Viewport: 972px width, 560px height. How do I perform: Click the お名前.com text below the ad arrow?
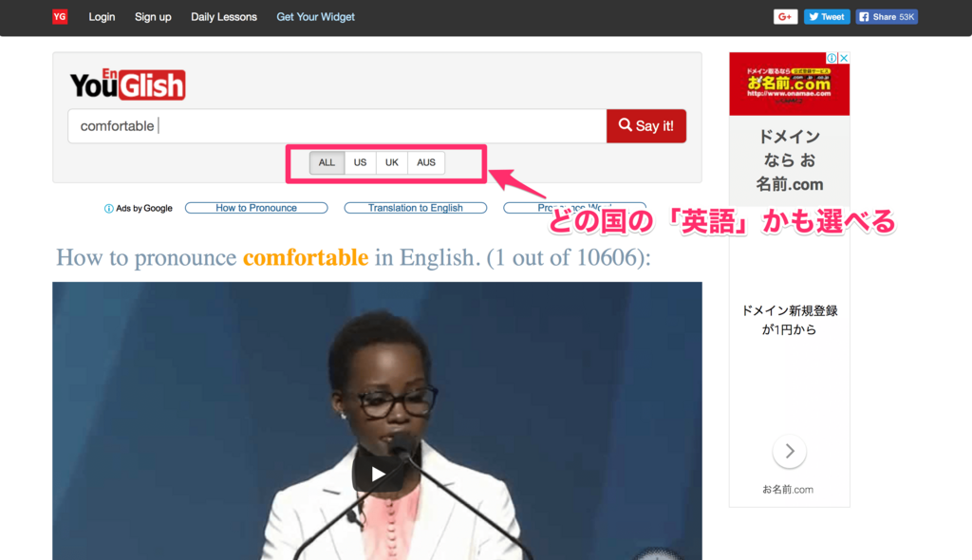(x=788, y=490)
